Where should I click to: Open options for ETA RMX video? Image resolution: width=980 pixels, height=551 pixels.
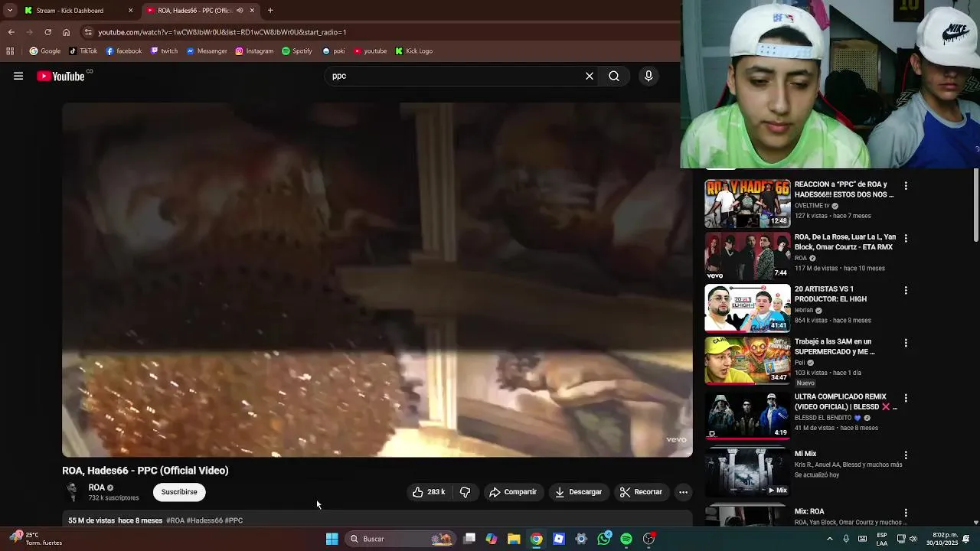point(906,238)
